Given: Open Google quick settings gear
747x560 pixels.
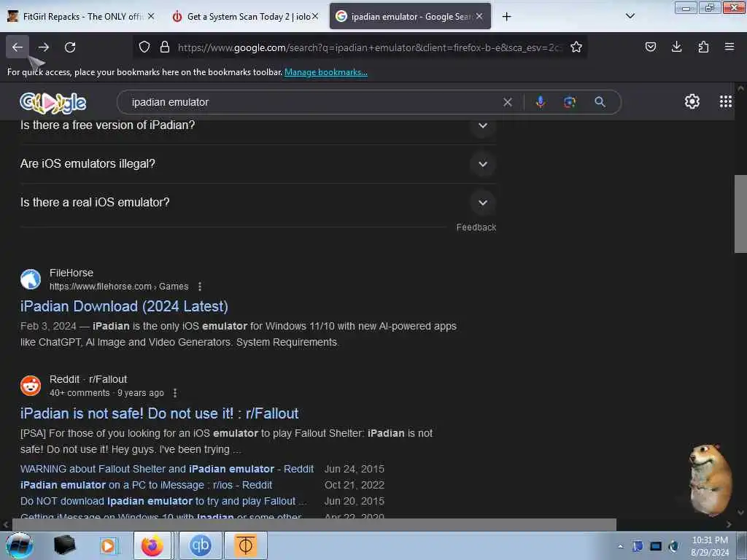Looking at the screenshot, I should (692, 101).
